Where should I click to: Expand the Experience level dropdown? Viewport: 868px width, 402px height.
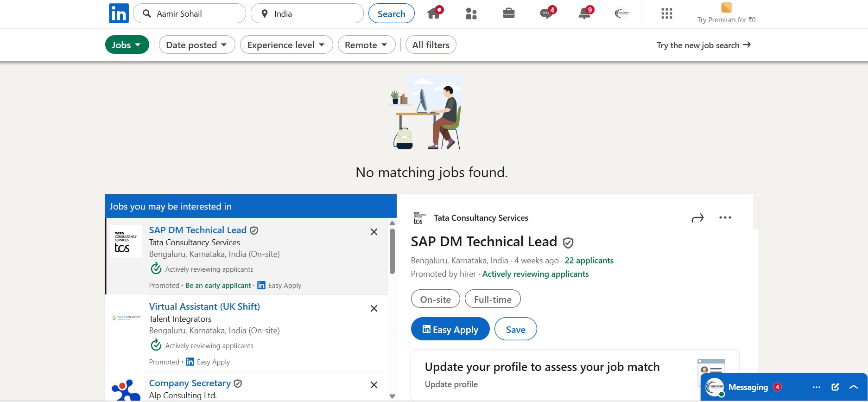pyautogui.click(x=286, y=45)
